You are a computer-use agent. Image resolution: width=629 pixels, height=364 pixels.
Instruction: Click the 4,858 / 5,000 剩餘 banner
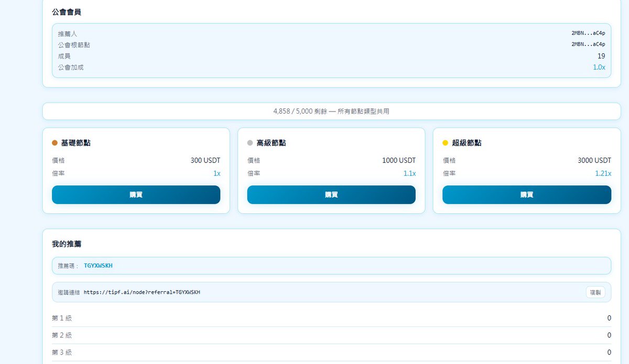click(331, 111)
